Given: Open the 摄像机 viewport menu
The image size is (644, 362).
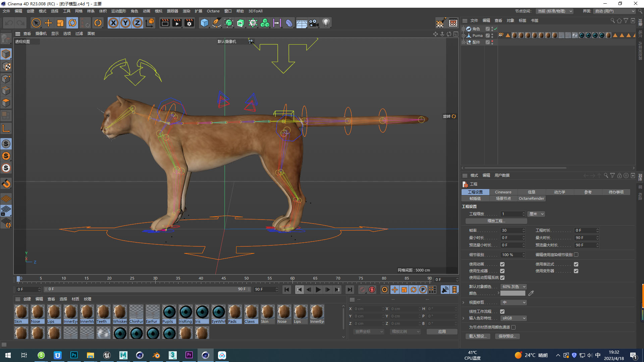Looking at the screenshot, I should click(41, 34).
